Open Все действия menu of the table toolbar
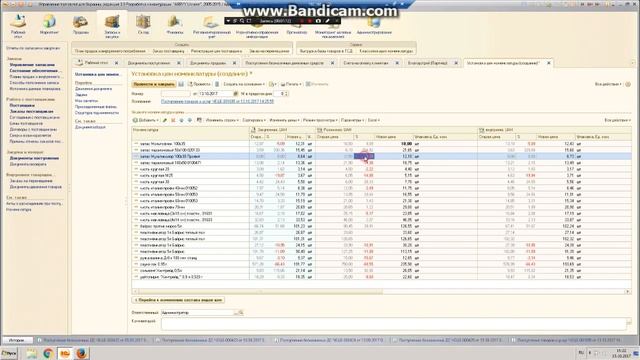The image size is (640, 360). [618, 120]
